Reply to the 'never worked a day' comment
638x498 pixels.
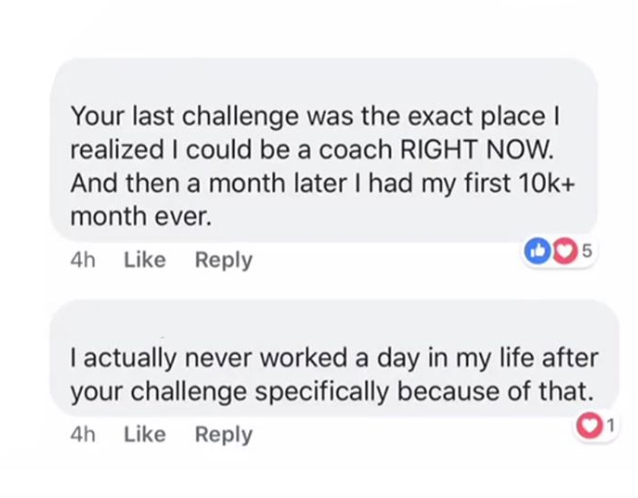coord(223,435)
